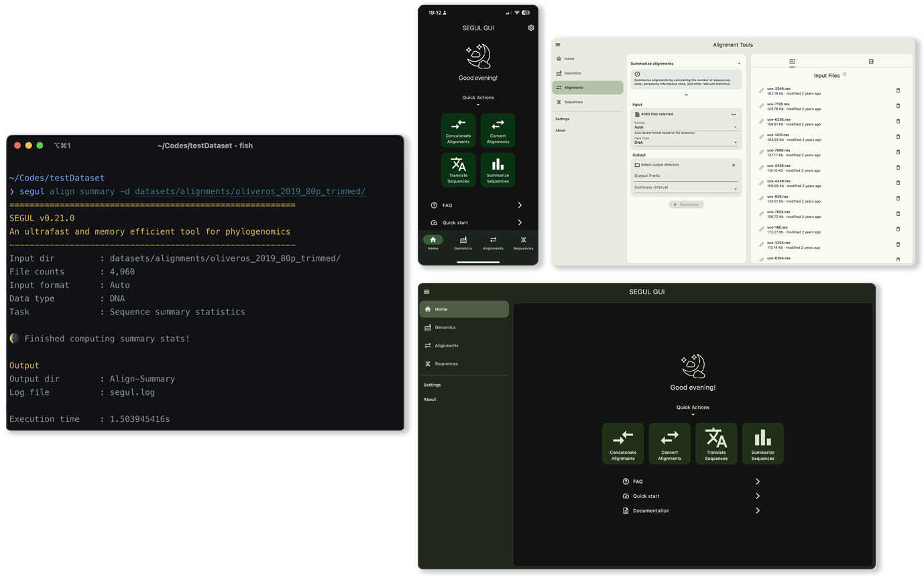Switch to output files tab icon
This screenshot has width=924, height=576.
871,62
